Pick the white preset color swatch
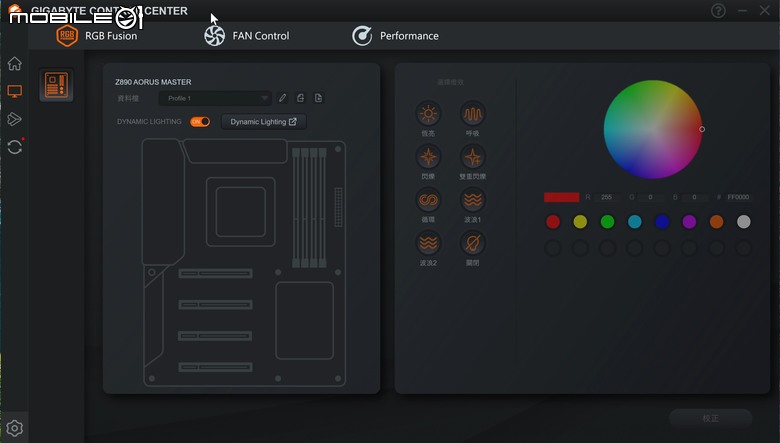This screenshot has width=780, height=443. click(744, 222)
